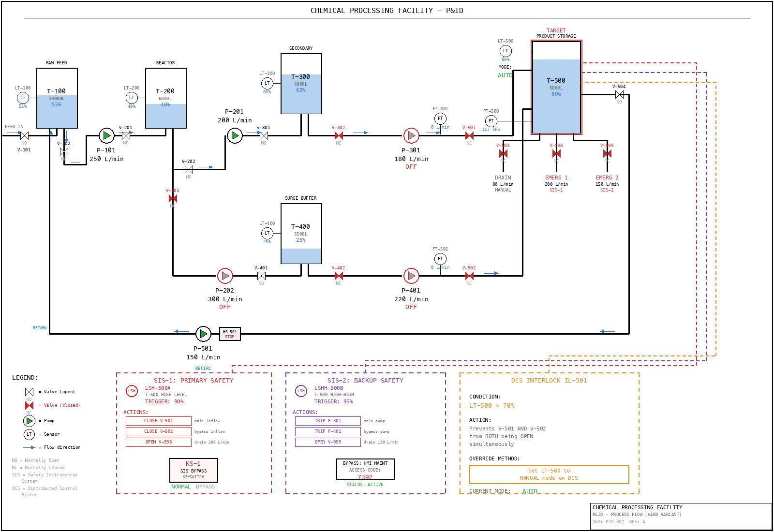Select closed valve V-502
This screenshot has width=774, height=532.
[x=469, y=276]
